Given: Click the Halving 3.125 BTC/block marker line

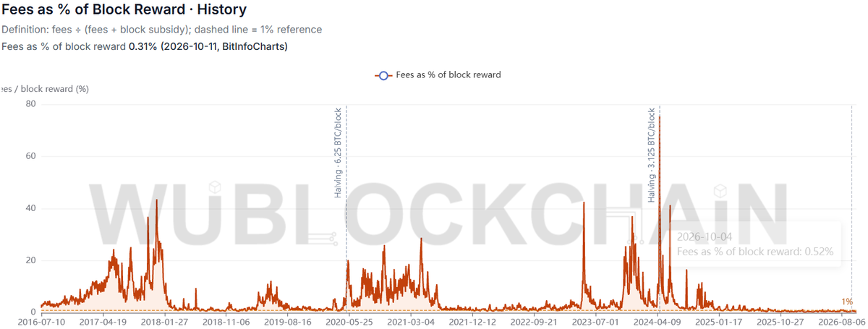Looking at the screenshot, I should [659, 208].
